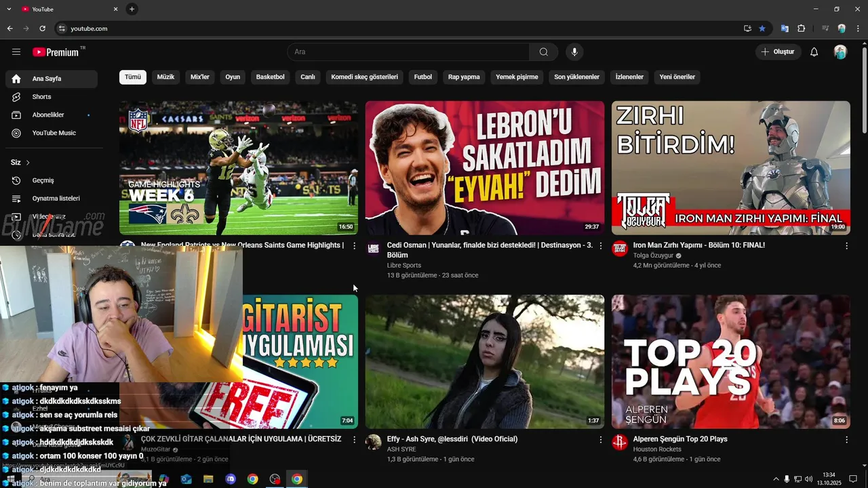
Task: Select the Futbol filter chip
Action: pyautogui.click(x=423, y=77)
